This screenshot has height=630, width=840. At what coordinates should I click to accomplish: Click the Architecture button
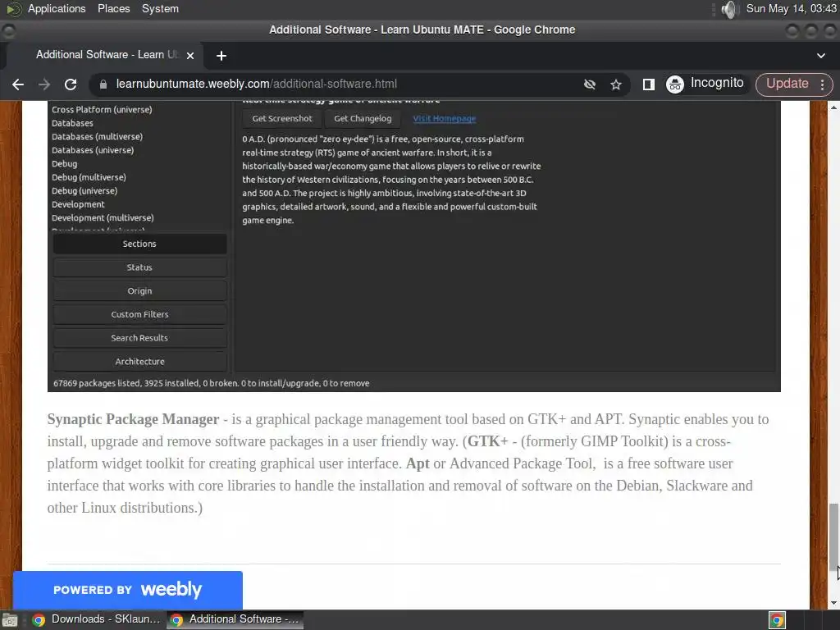tap(139, 362)
